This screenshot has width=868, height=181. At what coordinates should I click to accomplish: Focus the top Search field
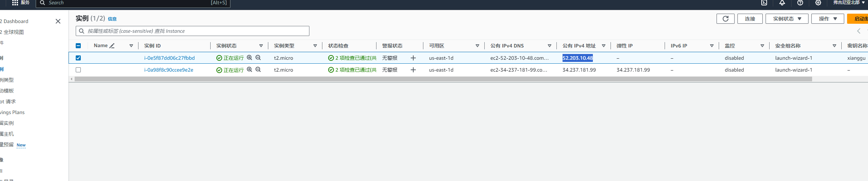[x=133, y=3]
